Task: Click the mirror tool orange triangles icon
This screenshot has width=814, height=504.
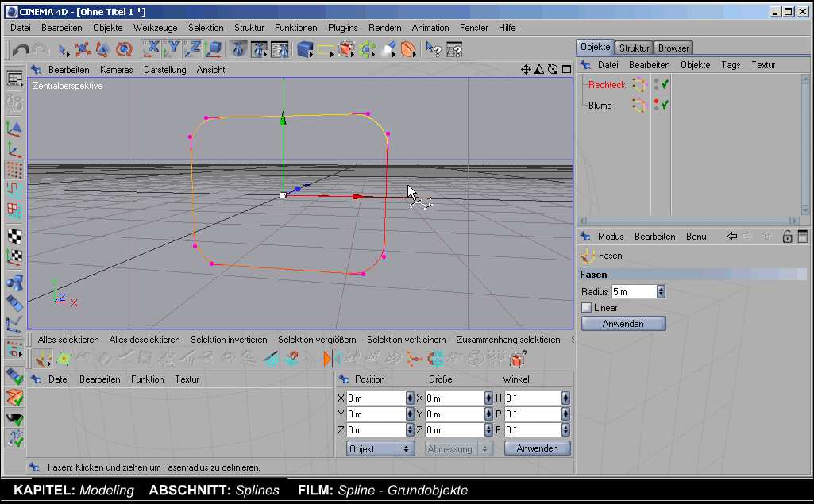Action: 332,360
